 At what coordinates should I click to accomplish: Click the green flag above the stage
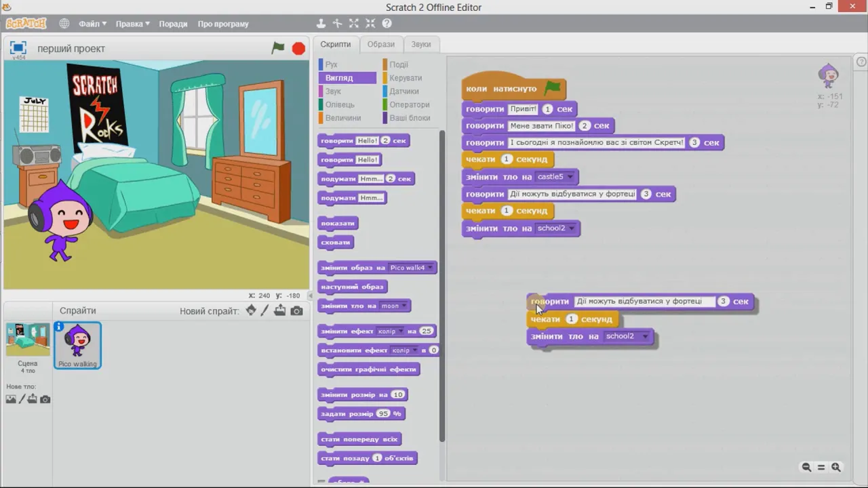pos(278,48)
